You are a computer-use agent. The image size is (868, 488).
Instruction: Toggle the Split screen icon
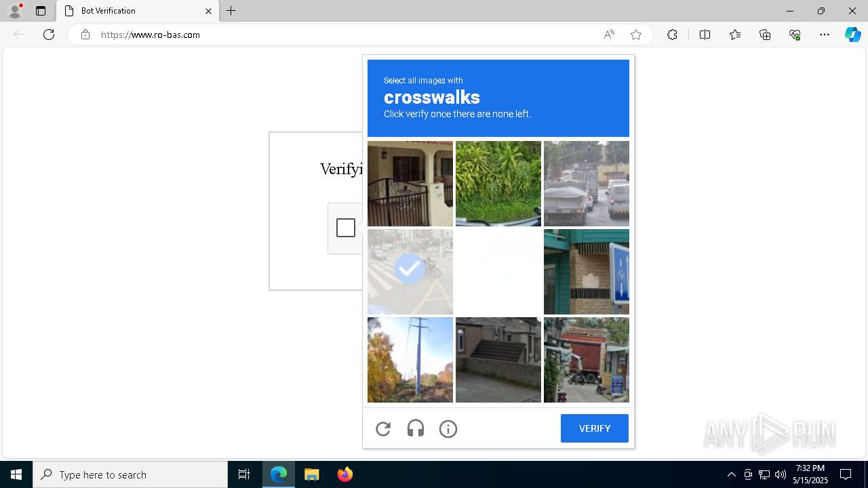coord(705,35)
